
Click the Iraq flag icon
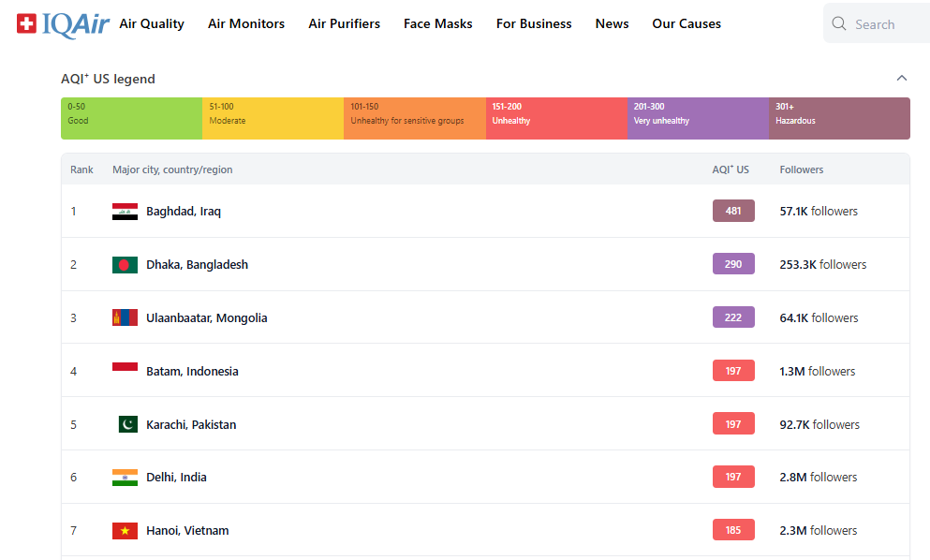[125, 212]
